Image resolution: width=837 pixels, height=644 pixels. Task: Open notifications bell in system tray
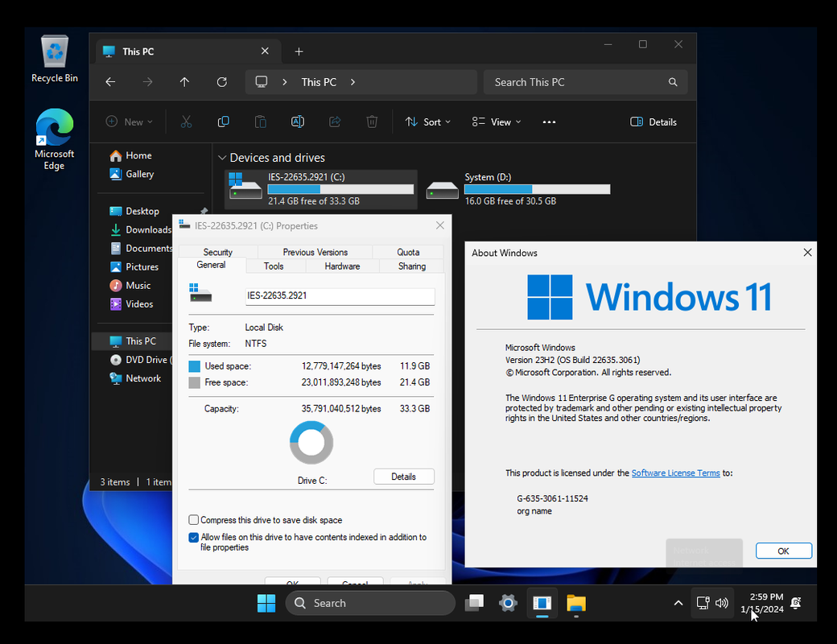(795, 604)
